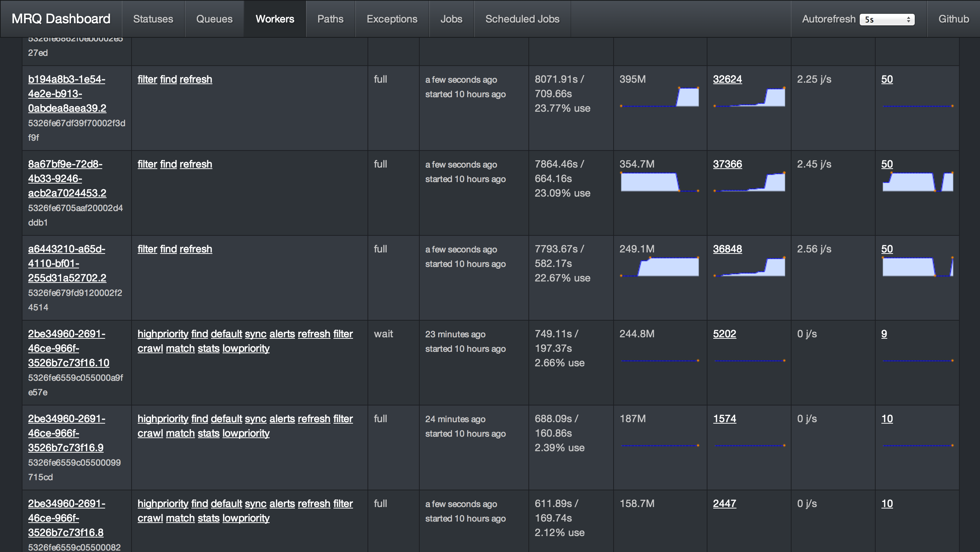The image size is (980, 552).
Task: Click memory graph for 354.7M worker
Action: click(x=659, y=182)
